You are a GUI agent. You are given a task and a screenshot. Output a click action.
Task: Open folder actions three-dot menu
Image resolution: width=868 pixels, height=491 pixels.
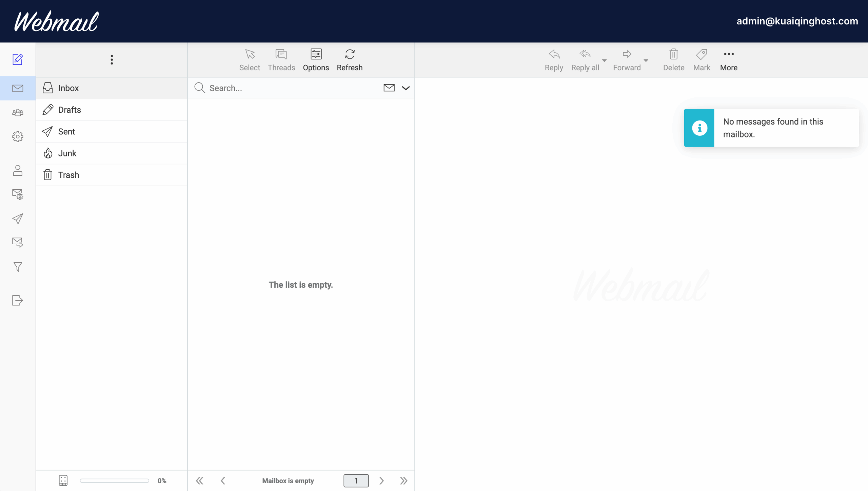click(112, 60)
